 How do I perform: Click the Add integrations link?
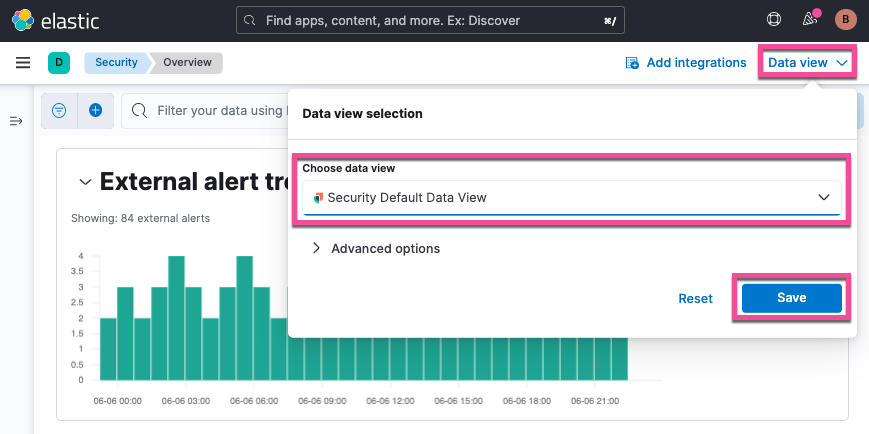pos(686,63)
